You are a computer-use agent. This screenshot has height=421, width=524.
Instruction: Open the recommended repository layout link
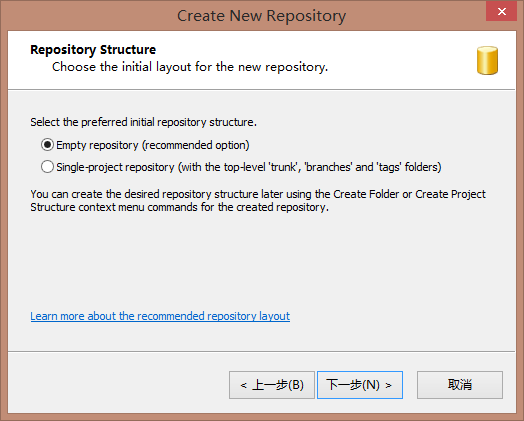click(x=160, y=316)
